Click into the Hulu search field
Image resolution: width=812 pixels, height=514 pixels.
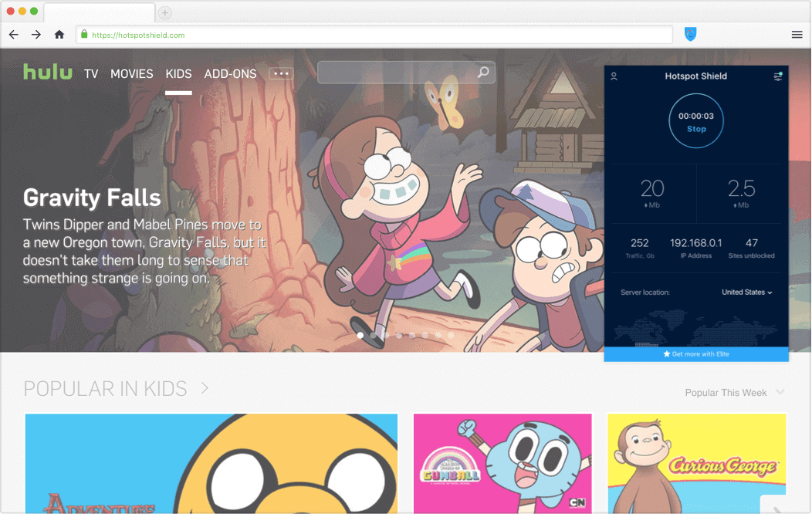coord(406,73)
